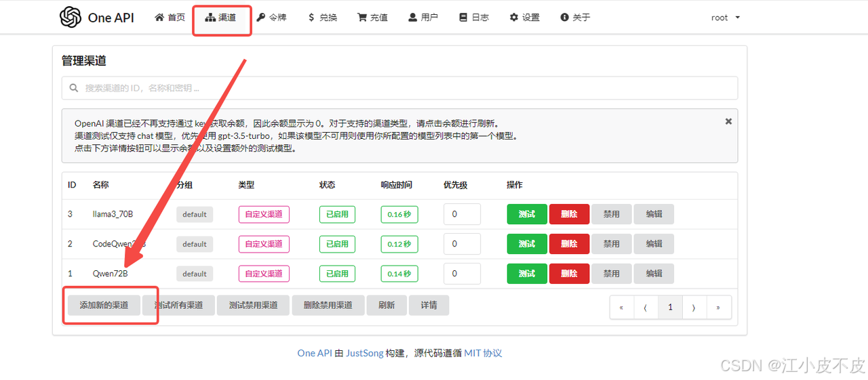This screenshot has height=380, width=868.
Task: Click the 刷新 refresh button
Action: pyautogui.click(x=387, y=305)
